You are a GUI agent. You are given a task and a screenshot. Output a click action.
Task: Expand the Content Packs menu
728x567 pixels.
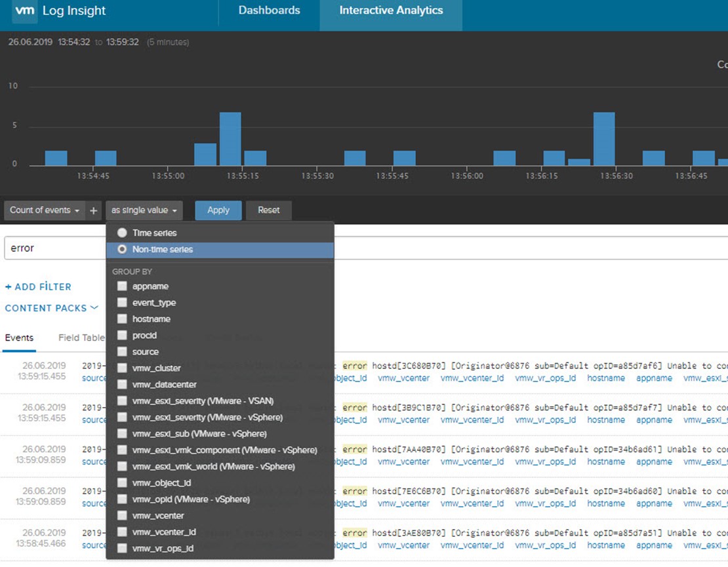click(x=52, y=308)
